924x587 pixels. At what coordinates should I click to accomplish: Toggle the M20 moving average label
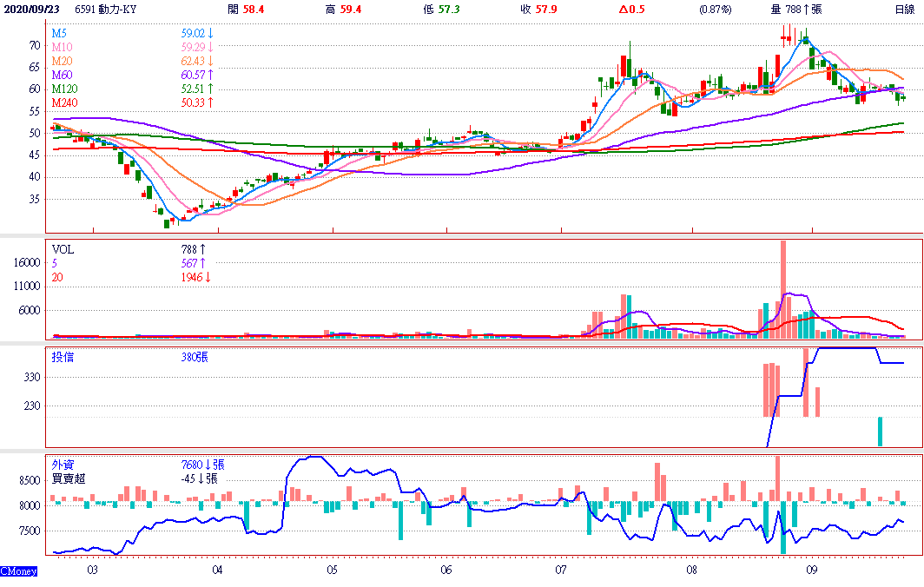pos(62,61)
